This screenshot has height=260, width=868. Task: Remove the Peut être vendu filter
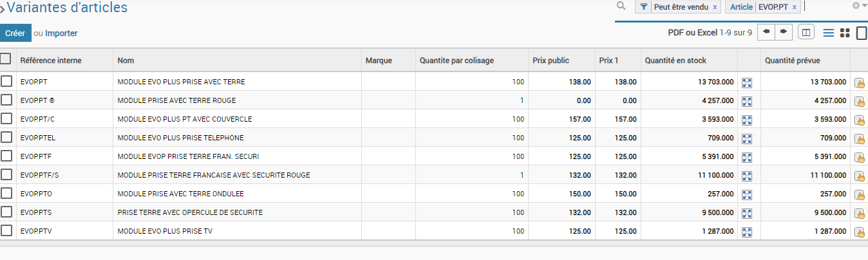715,7
